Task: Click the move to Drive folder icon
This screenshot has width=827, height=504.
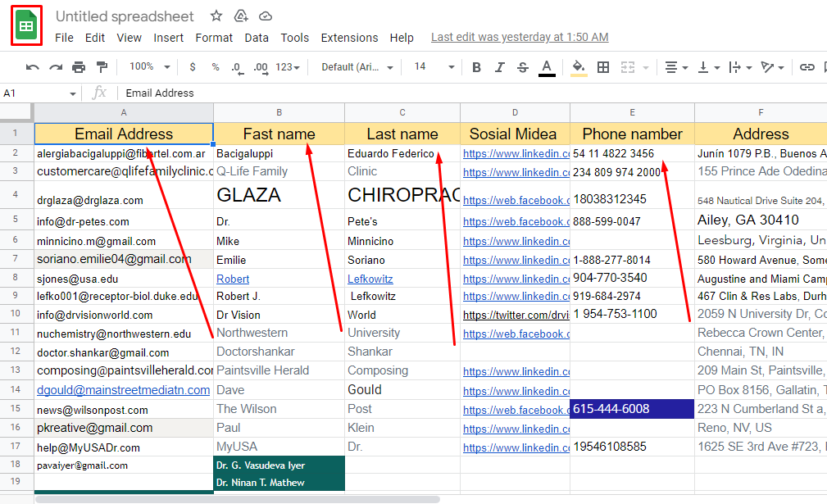Action: pos(241,16)
